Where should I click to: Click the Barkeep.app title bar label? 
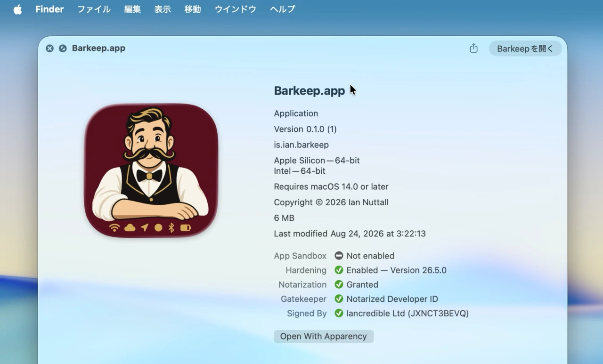(98, 48)
